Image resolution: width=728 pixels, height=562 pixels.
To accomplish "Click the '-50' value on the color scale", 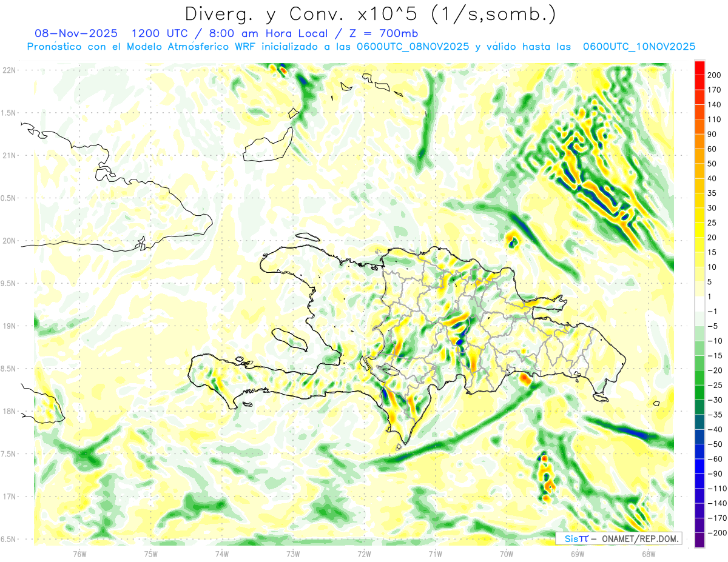I will click(716, 444).
